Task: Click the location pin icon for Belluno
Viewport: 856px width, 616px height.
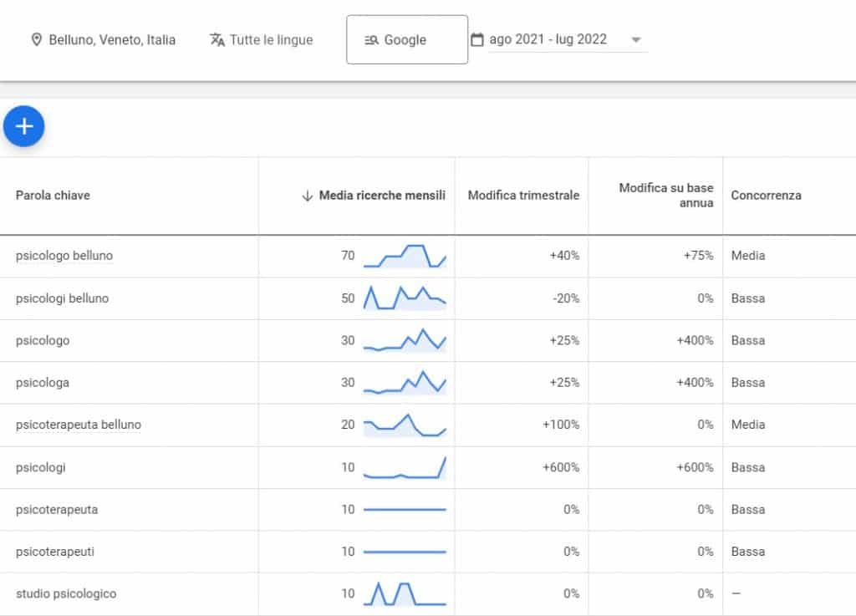Action: point(37,40)
